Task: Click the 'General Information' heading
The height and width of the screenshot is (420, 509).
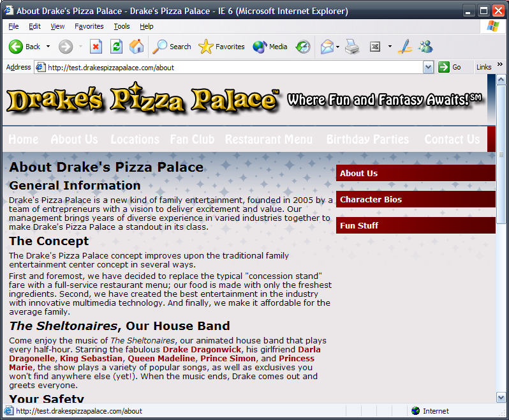Action: click(x=75, y=186)
